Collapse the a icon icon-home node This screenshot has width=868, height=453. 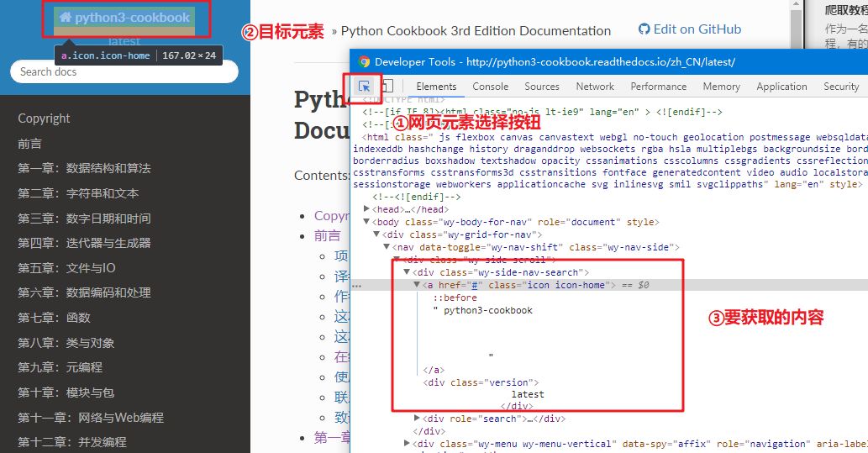pyautogui.click(x=417, y=285)
